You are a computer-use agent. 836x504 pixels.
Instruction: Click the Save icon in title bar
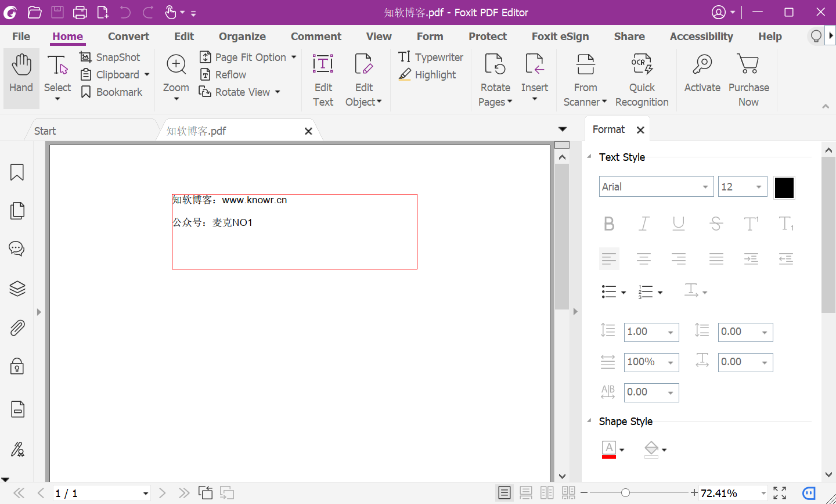pyautogui.click(x=57, y=12)
